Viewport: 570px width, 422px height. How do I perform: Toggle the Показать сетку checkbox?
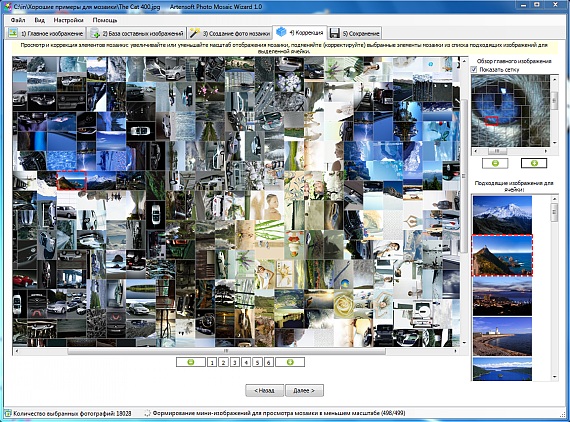474,69
